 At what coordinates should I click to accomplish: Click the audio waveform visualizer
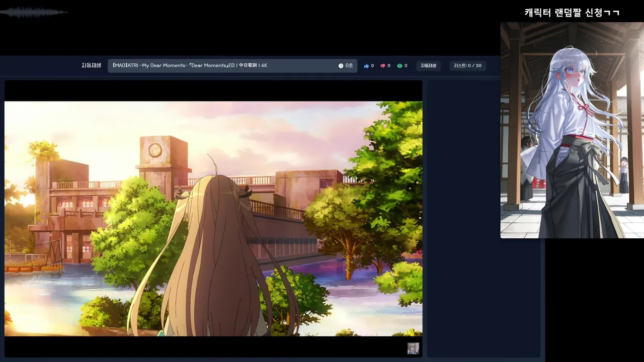pos(34,12)
